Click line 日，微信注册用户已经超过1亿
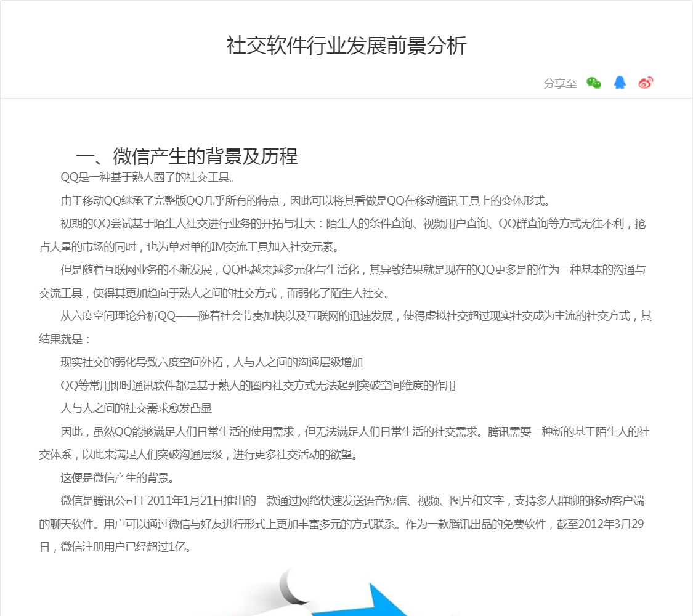Image resolution: width=693 pixels, height=616 pixels. (116, 547)
